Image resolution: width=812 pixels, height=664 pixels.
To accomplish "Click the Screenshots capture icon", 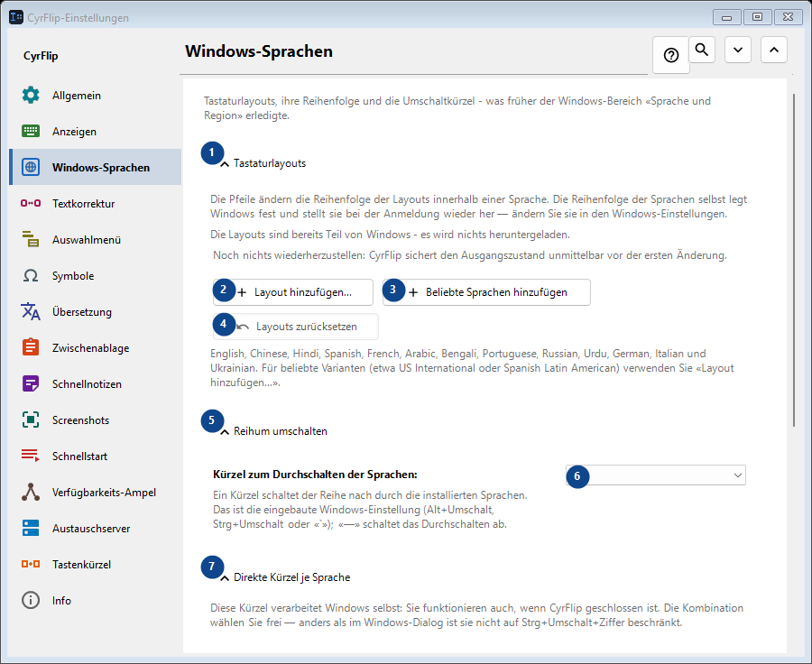I will 31,420.
